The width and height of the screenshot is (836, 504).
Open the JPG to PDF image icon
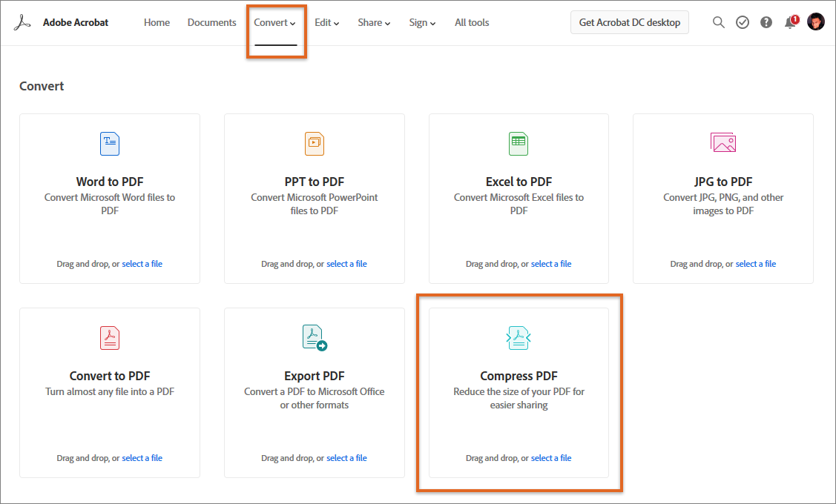point(723,143)
